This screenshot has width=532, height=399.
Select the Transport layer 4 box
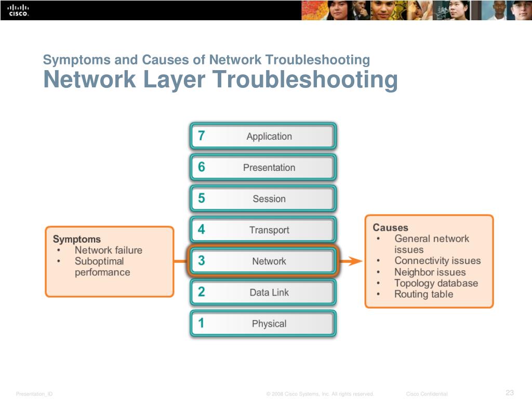(x=263, y=230)
